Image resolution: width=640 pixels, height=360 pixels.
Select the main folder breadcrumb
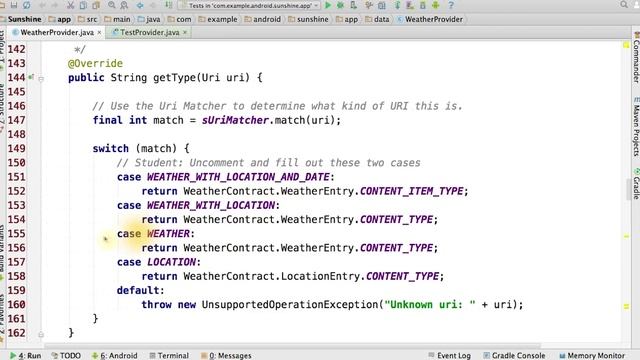[117, 19]
